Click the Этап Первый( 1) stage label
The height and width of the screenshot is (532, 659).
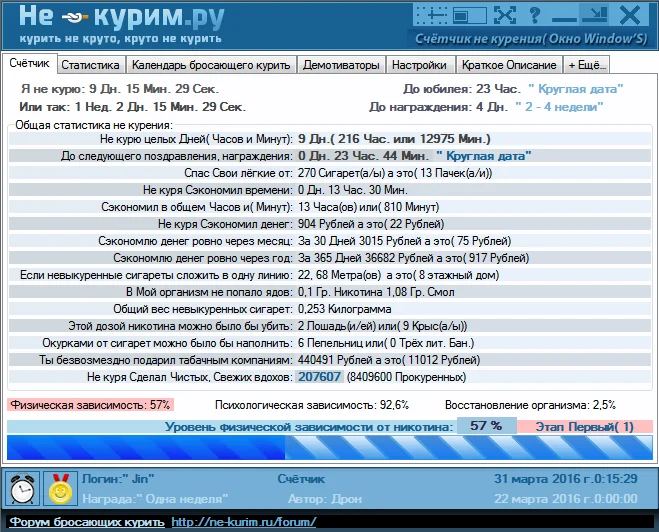585,427
